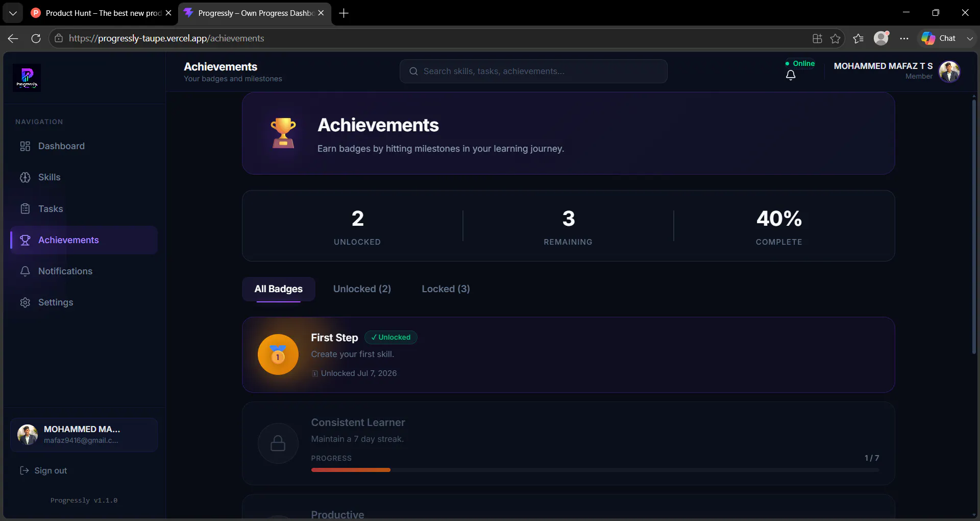Click the Consistent Learner lock icon
This screenshot has height=521, width=980.
pos(278,443)
